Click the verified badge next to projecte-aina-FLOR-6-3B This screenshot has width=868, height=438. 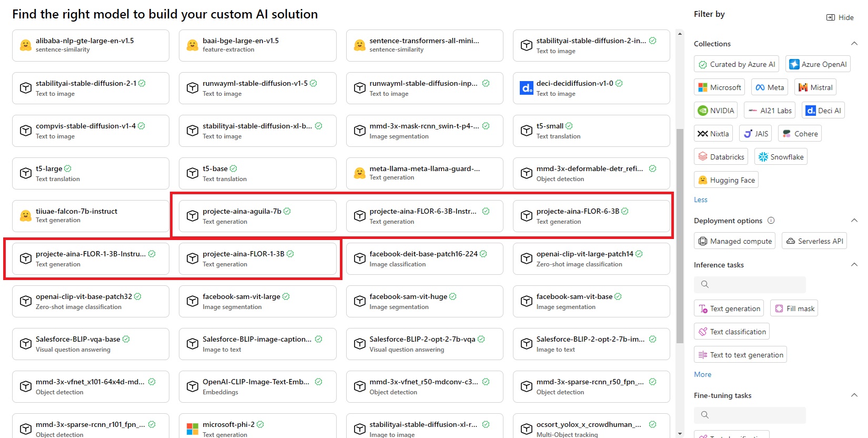(x=625, y=211)
